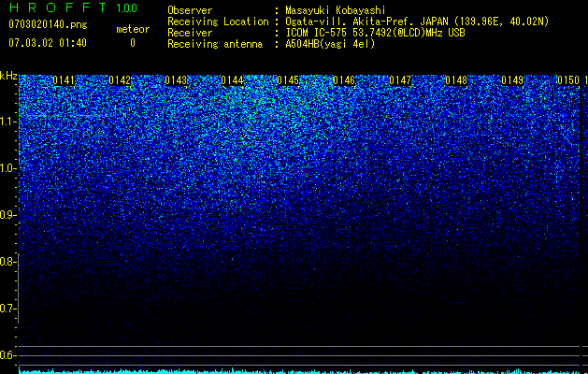The image size is (588, 374).
Task: Select the A504HB(yagi 4el) antenna text
Action: click(x=330, y=44)
